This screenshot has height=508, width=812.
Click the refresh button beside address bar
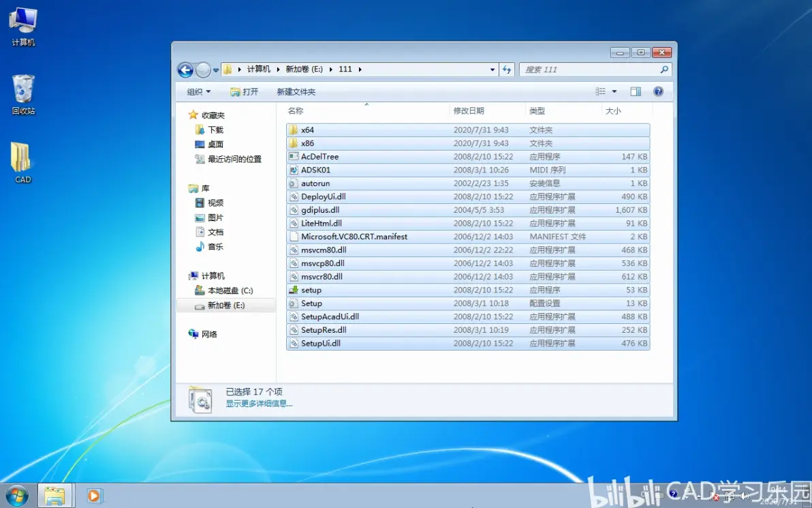(x=507, y=70)
